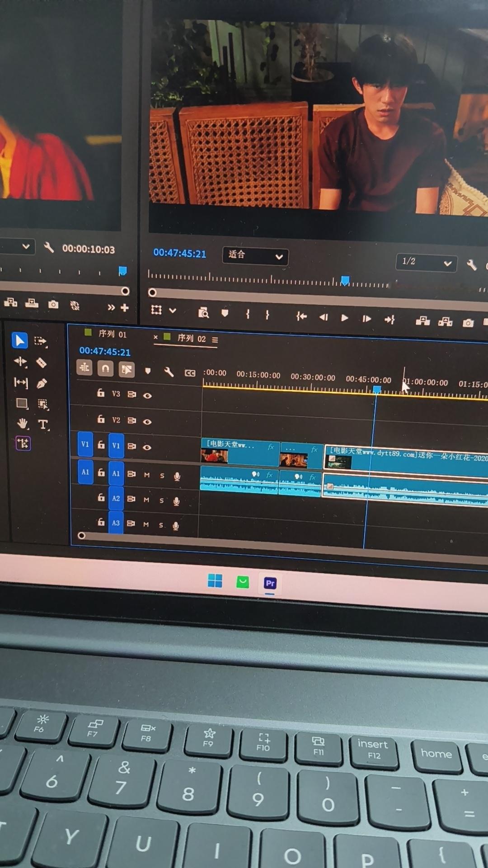
Task: Click the Extract button
Action: tap(445, 322)
